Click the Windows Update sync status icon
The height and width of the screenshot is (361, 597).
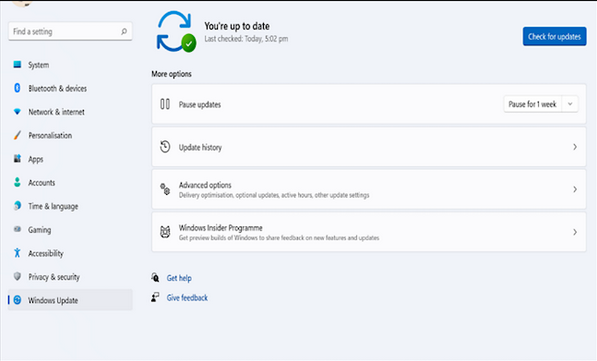click(177, 32)
